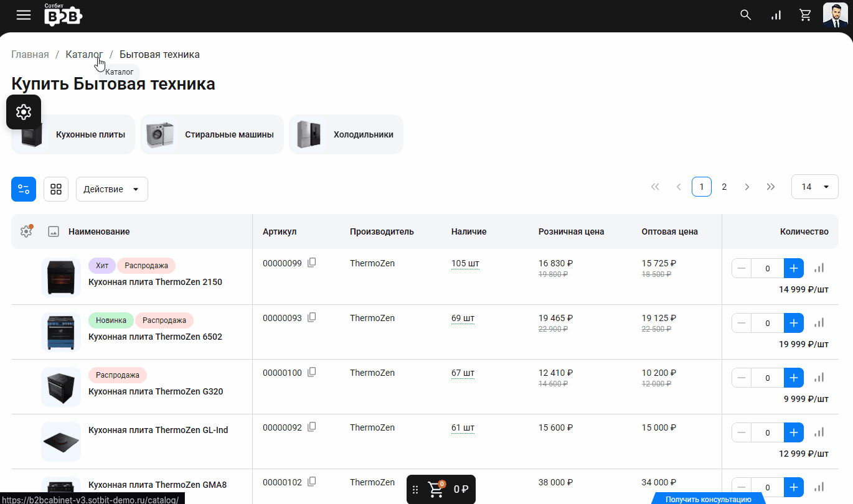Expand the Действие dropdown
Screen dimensions: 853x504
112,189
